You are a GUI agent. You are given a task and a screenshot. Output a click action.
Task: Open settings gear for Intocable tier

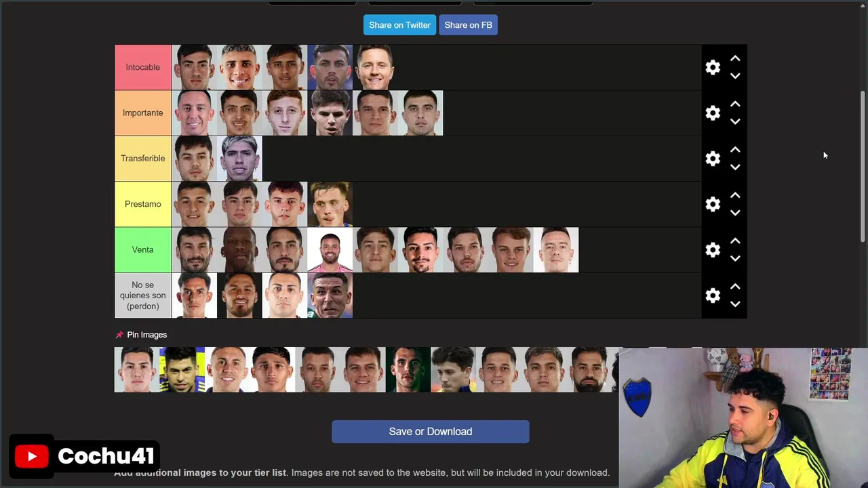point(713,67)
